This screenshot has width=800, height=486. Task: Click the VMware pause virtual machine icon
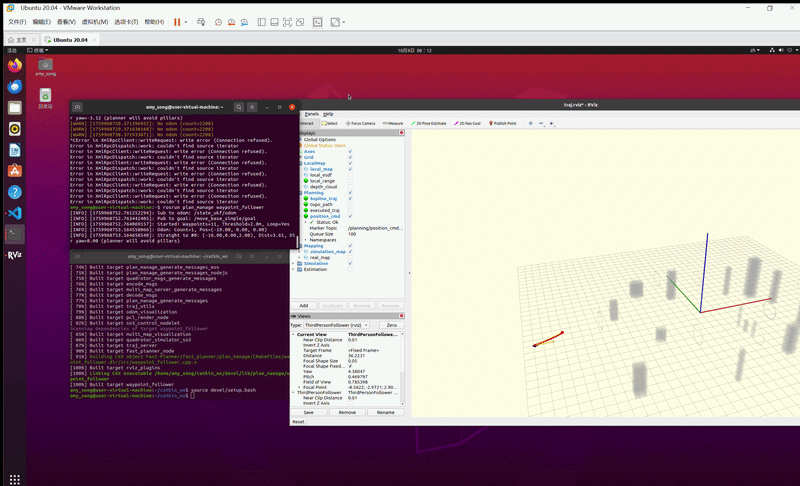[177, 22]
